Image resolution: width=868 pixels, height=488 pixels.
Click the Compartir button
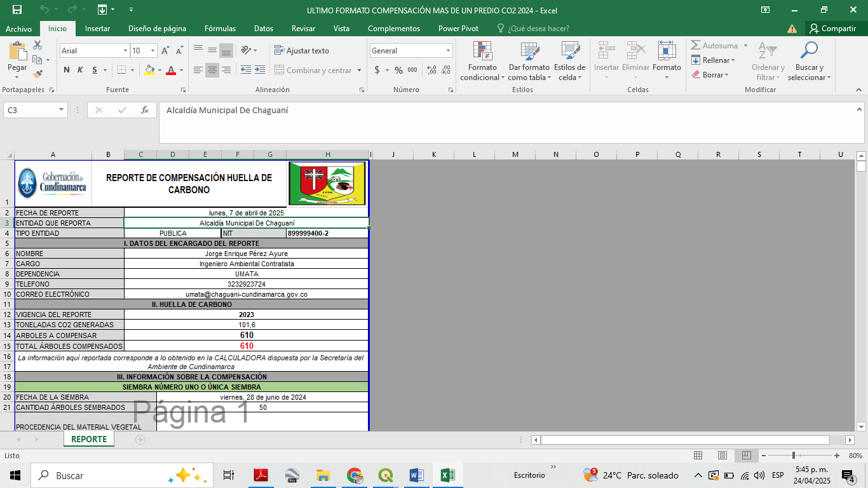[832, 29]
